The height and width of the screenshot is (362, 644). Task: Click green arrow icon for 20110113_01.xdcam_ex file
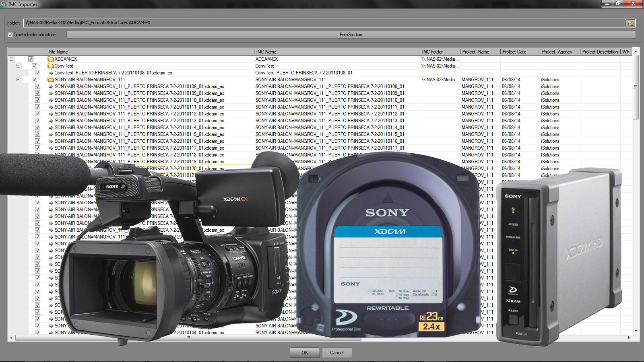tap(51, 121)
